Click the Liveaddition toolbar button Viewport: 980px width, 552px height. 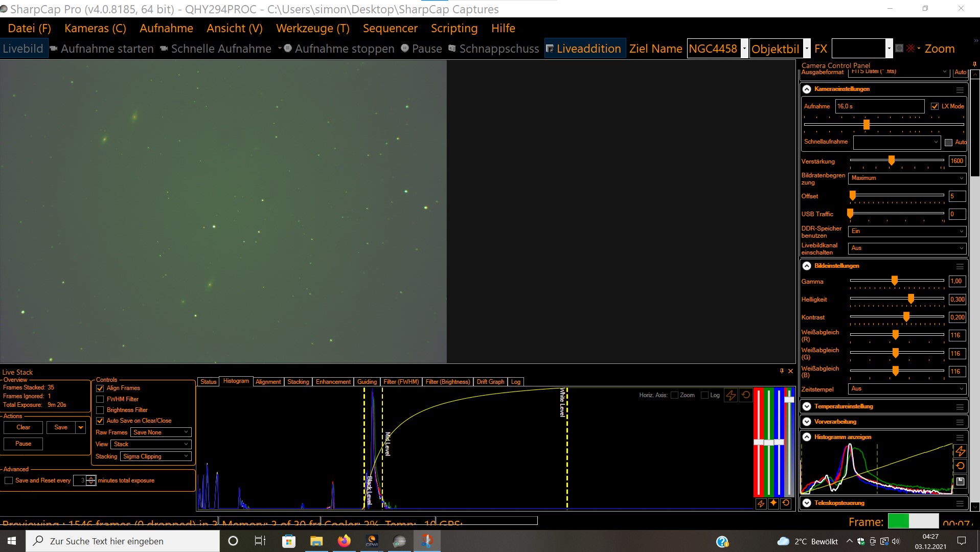(584, 49)
